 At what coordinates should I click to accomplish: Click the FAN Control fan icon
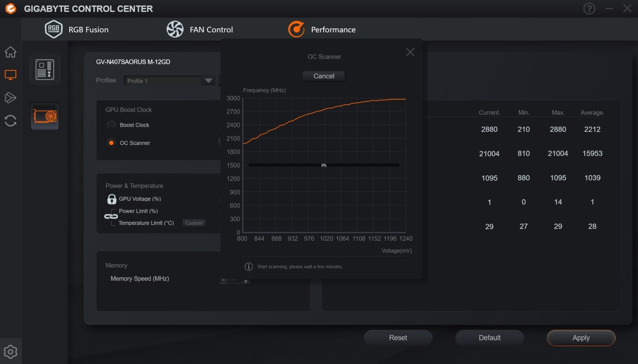point(175,29)
